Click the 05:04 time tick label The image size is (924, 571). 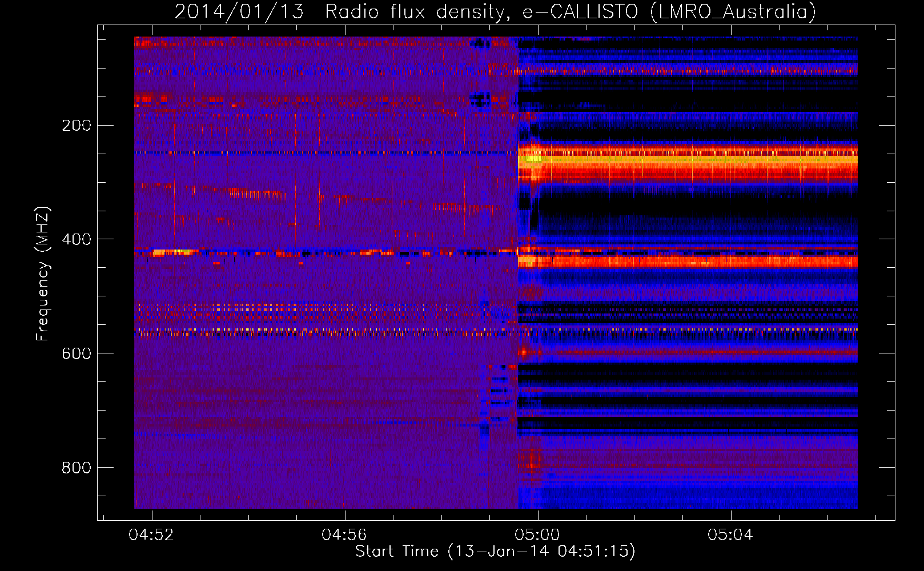tap(730, 535)
